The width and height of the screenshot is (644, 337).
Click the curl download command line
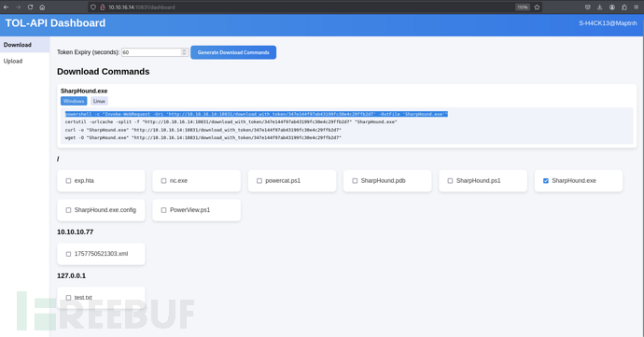203,130
